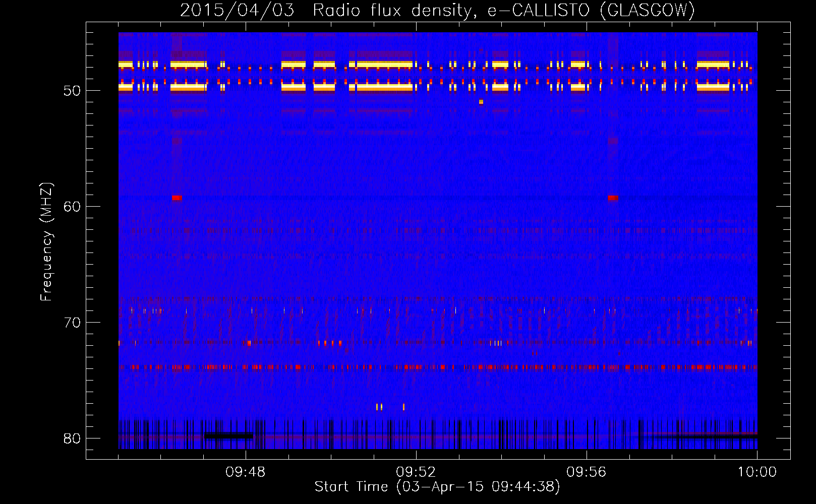Click the '09:56' time tick label
This screenshot has width=816, height=504.
click(x=586, y=472)
